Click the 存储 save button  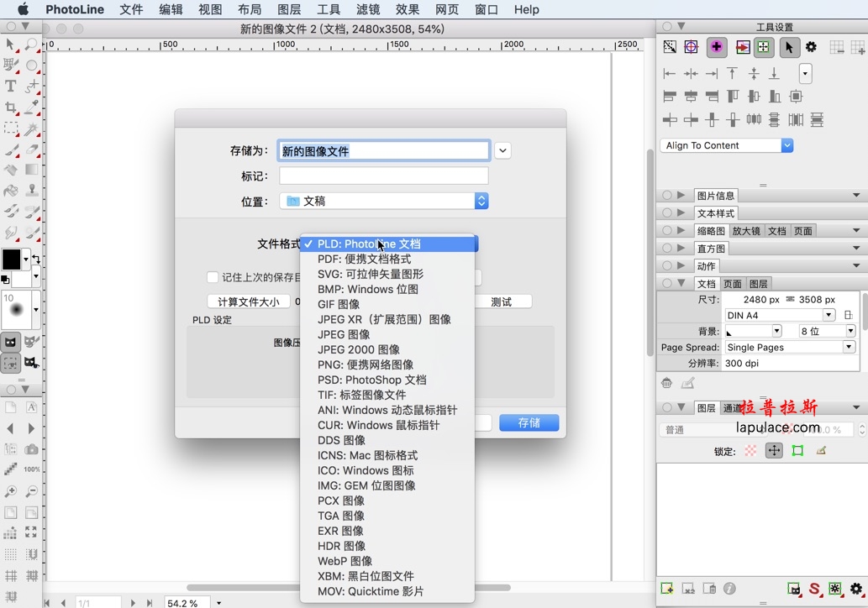tap(529, 422)
